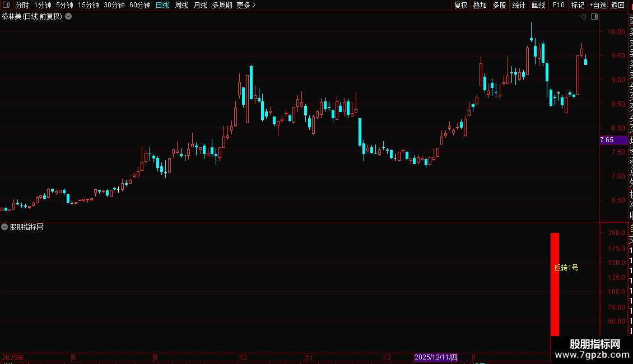Screen dimensions: 633x364
Task: Open the 画线 drawing tools
Action: (538, 5)
